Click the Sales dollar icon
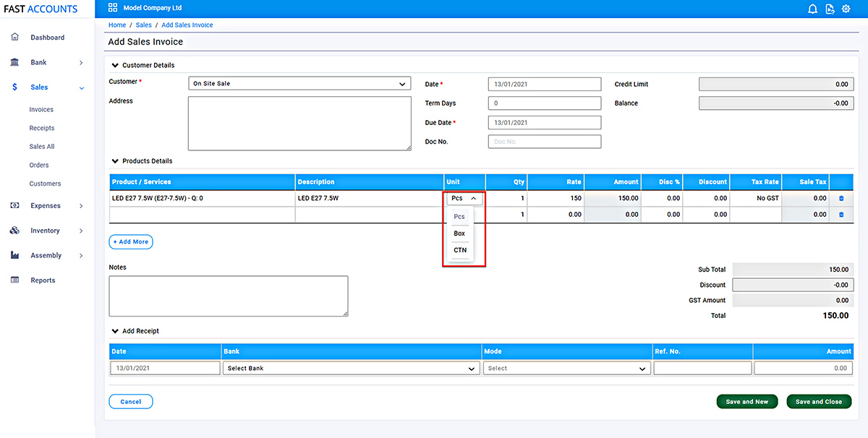The image size is (868, 438). (x=15, y=87)
